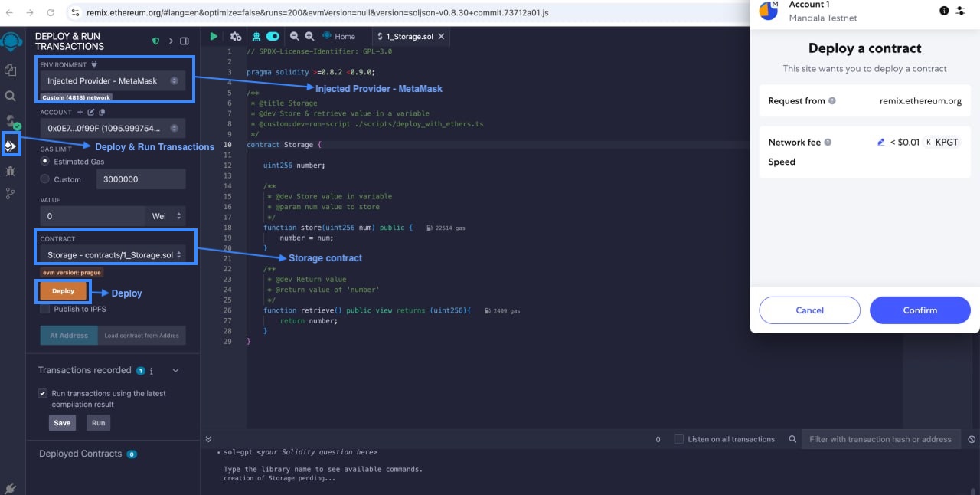Click the Transactions recorded info icon
Image resolution: width=980 pixels, height=495 pixels.
152,371
